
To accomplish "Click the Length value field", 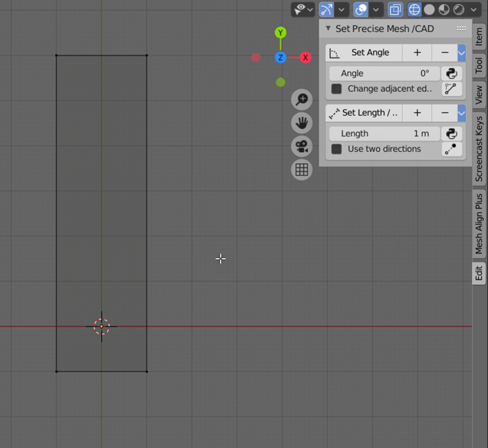I will click(x=384, y=134).
